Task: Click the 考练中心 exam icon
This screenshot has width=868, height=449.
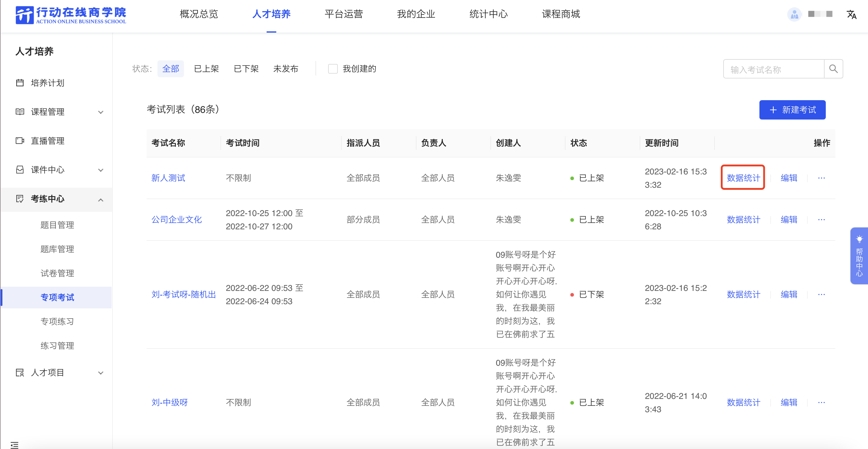Action: point(20,199)
